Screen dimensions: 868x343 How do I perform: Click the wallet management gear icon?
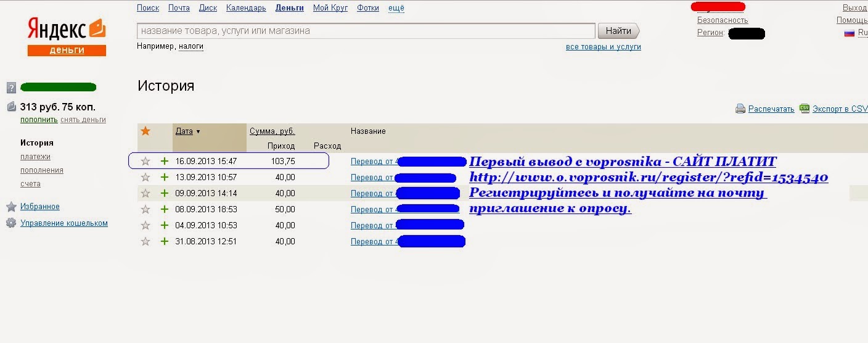11,223
